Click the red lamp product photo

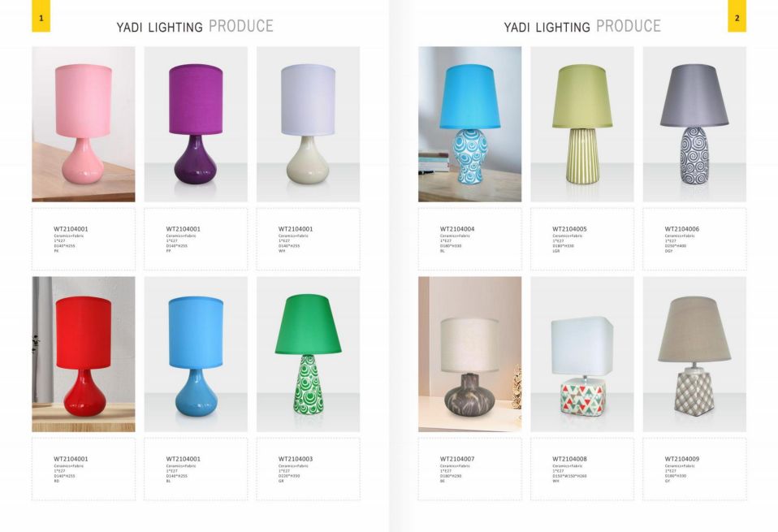(84, 354)
